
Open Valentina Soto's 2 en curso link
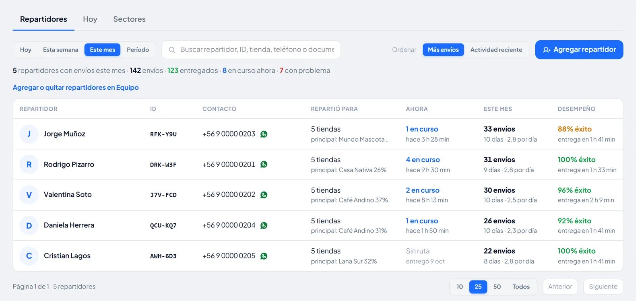(423, 190)
